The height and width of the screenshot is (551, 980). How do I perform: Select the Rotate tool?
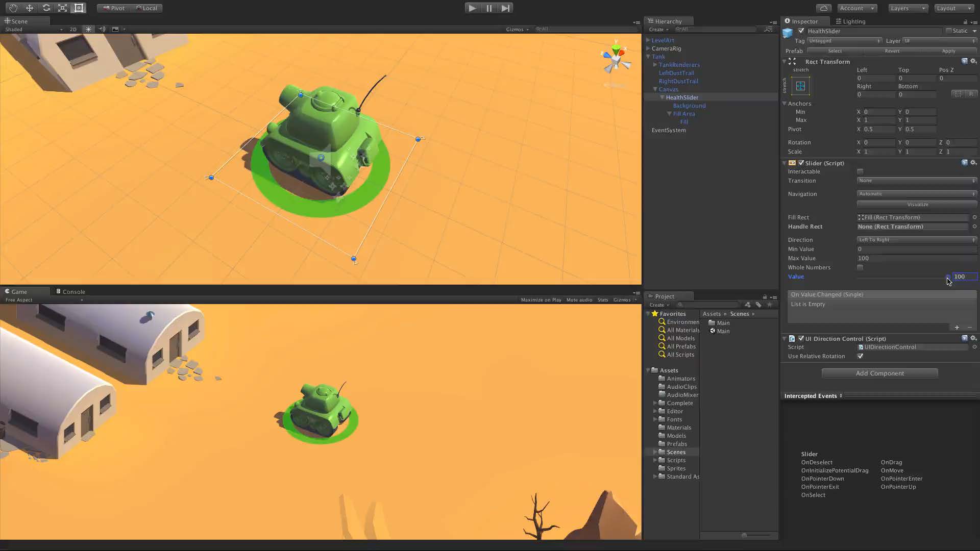[46, 8]
